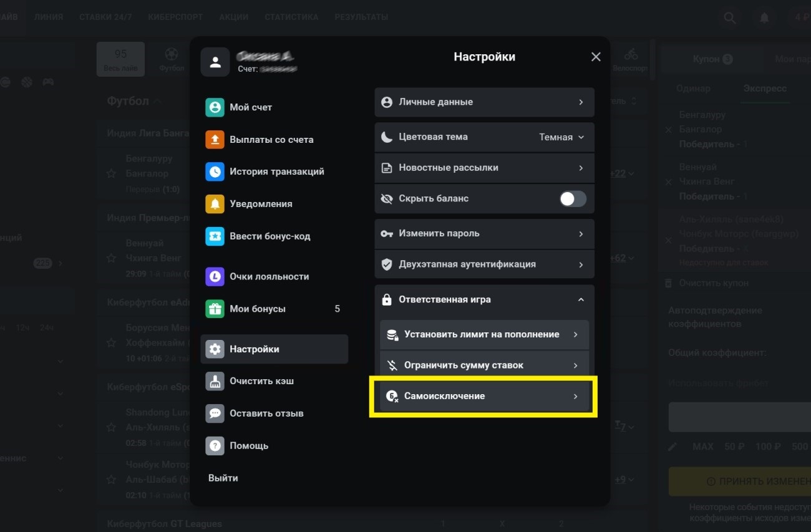The width and height of the screenshot is (811, 532).
Task: Click Выйти to log out
Action: [x=223, y=478]
